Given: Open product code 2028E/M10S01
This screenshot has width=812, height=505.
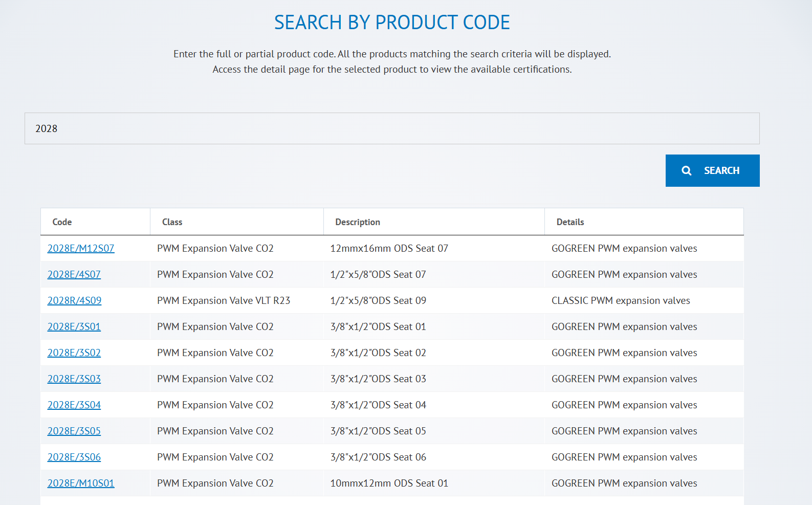Looking at the screenshot, I should click(x=81, y=483).
